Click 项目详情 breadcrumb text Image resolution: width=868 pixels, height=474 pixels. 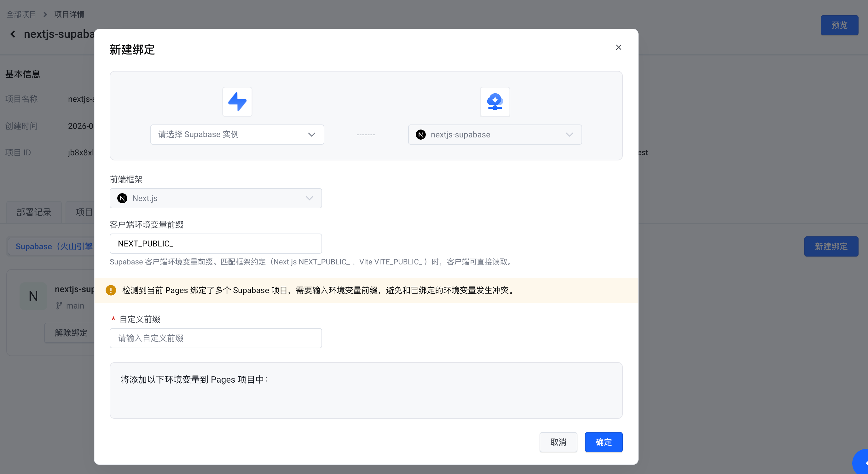click(69, 14)
